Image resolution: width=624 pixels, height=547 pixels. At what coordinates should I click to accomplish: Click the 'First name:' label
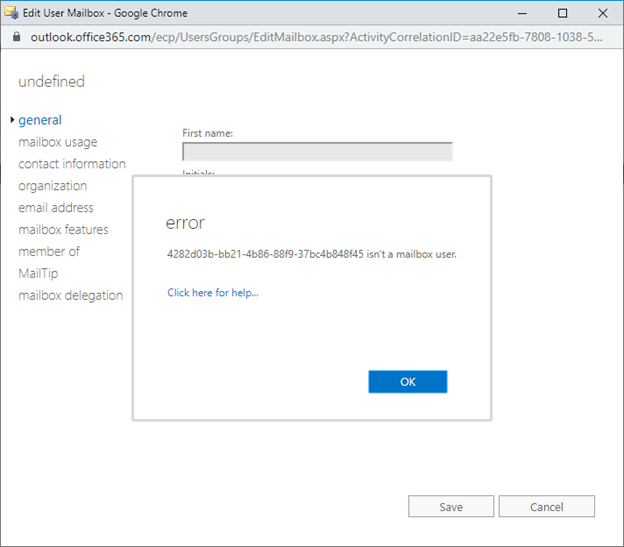208,133
